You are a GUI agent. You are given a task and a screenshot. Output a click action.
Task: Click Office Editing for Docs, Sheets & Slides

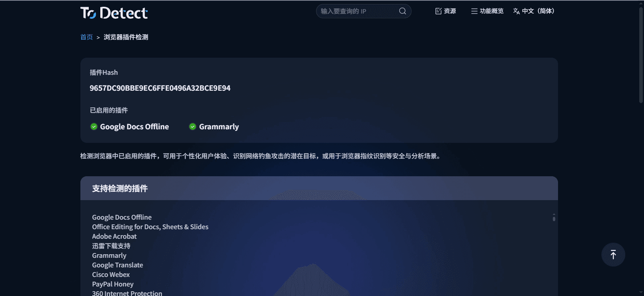point(150,227)
